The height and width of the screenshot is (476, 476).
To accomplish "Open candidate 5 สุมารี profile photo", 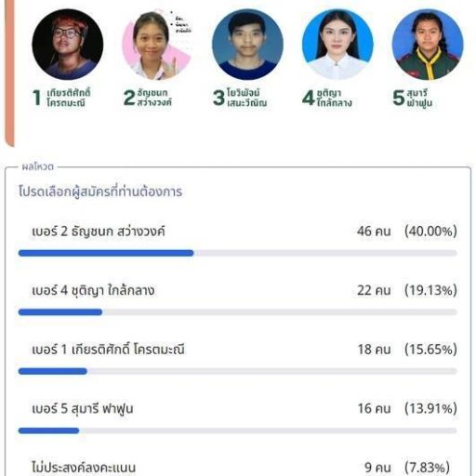I will click(428, 45).
